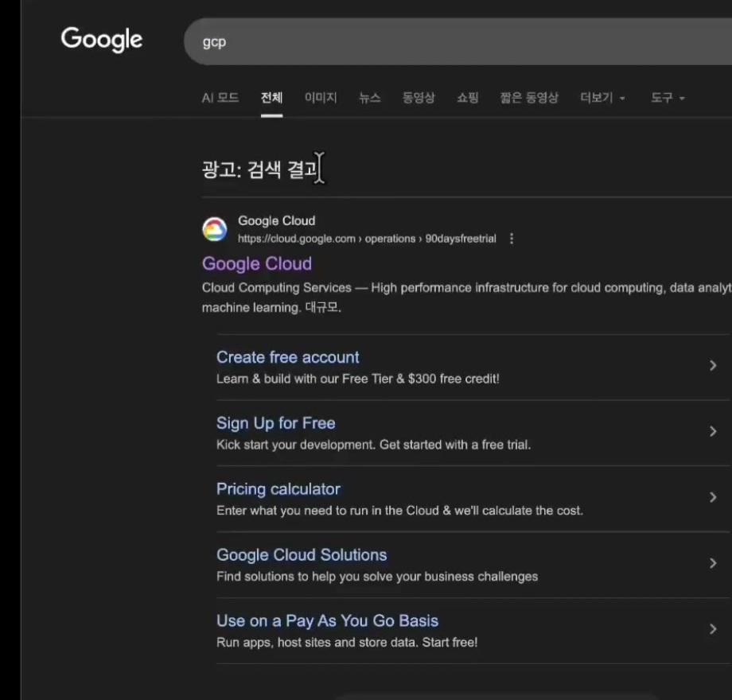The height and width of the screenshot is (700, 732).
Task: Expand the chevron beside Use on a Pay As You Go Basis
Action: [713, 629]
